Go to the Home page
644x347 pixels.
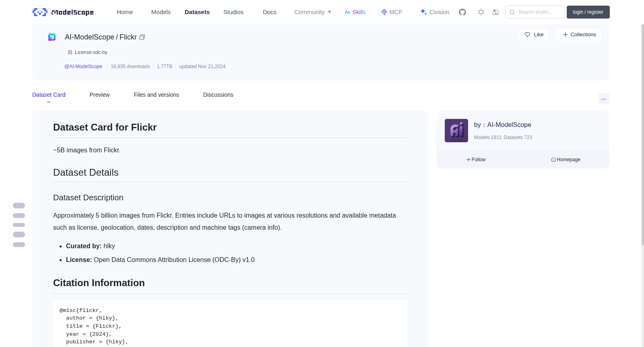pos(125,12)
